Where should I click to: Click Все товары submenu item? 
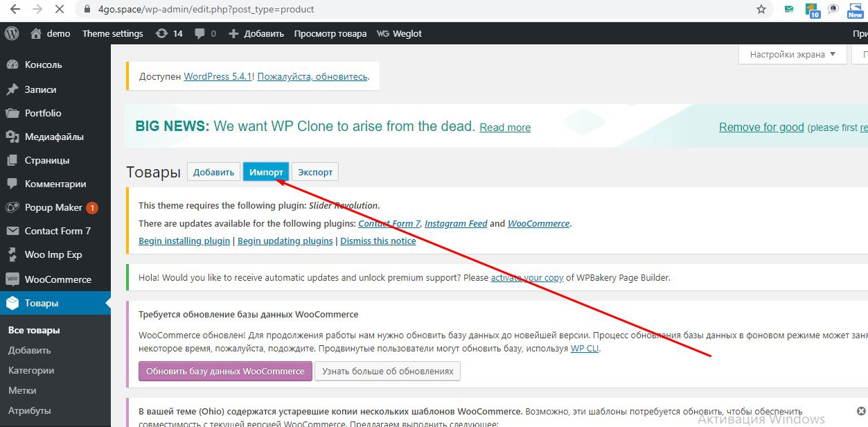pyautogui.click(x=34, y=330)
